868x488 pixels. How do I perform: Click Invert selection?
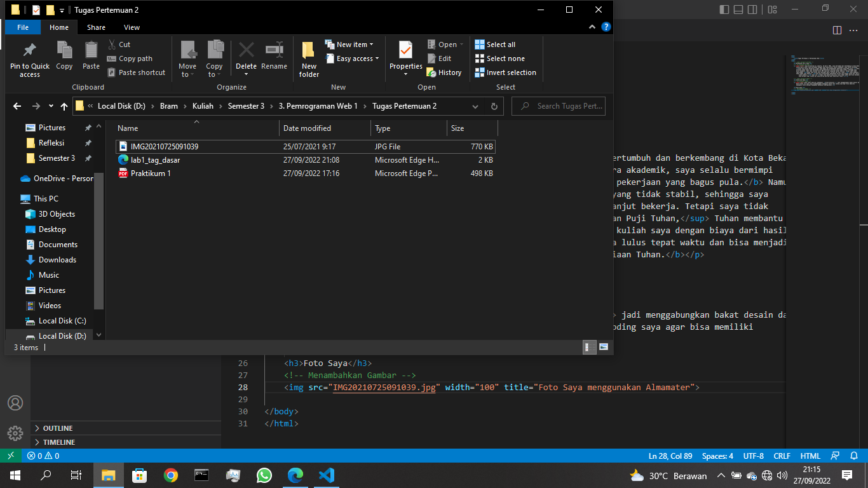click(x=505, y=72)
